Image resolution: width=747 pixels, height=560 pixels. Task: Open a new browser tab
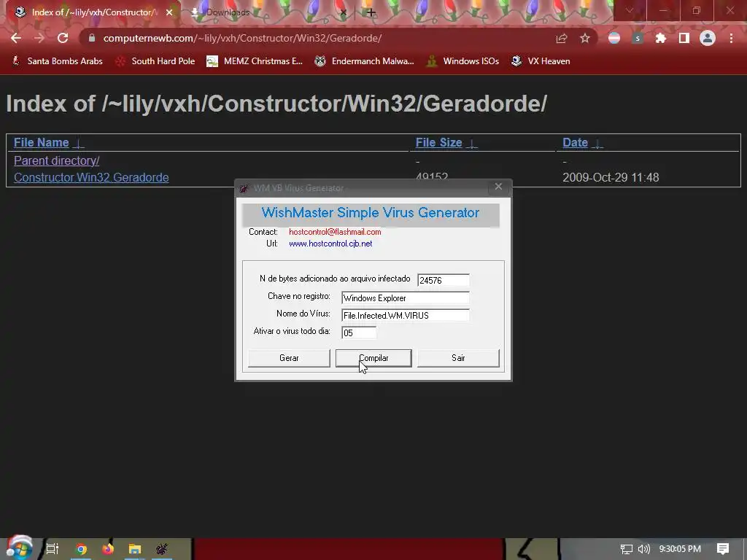click(371, 12)
